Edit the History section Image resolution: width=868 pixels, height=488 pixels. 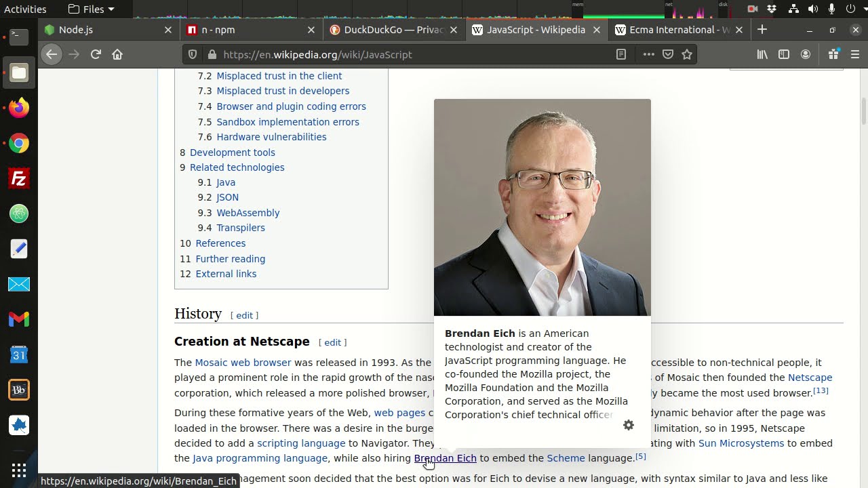pos(244,315)
